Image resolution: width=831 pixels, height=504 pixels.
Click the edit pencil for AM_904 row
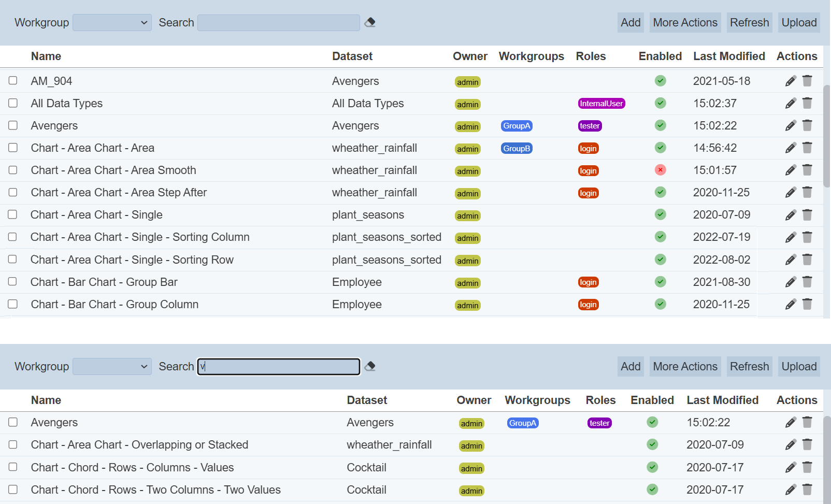tap(790, 81)
